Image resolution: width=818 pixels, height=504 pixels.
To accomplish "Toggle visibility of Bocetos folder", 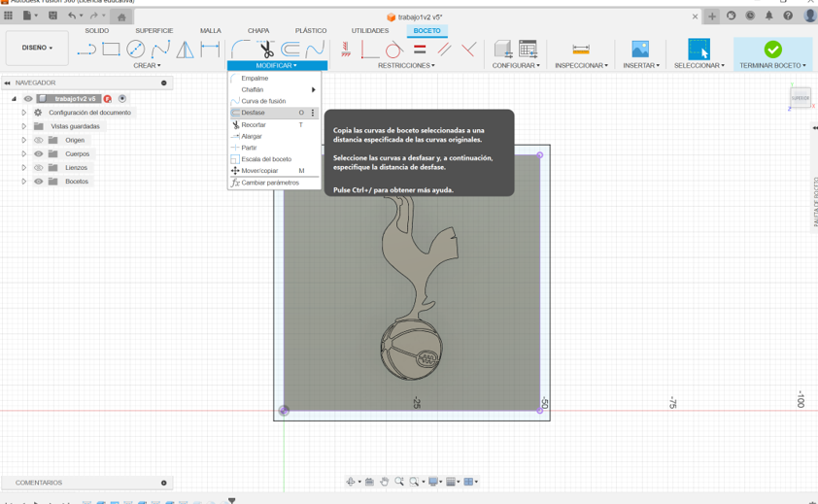I will [38, 182].
